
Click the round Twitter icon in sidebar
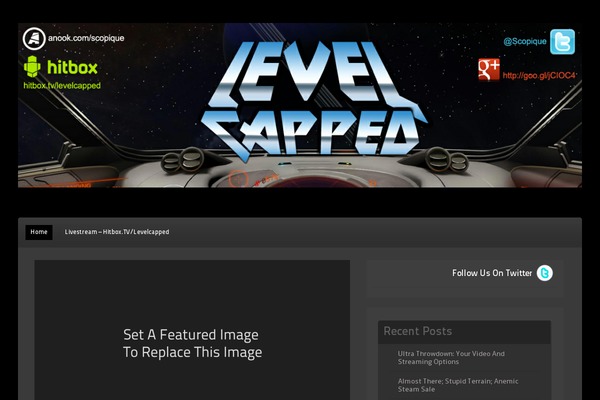(545, 273)
